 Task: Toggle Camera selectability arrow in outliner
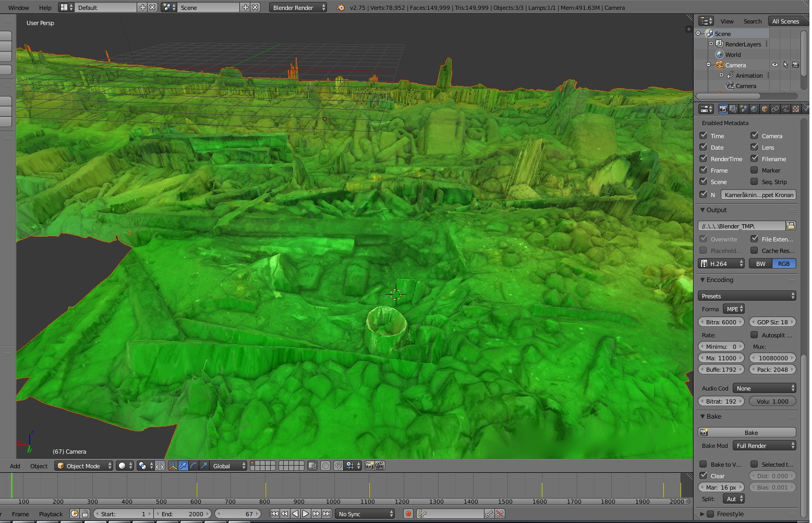point(785,65)
